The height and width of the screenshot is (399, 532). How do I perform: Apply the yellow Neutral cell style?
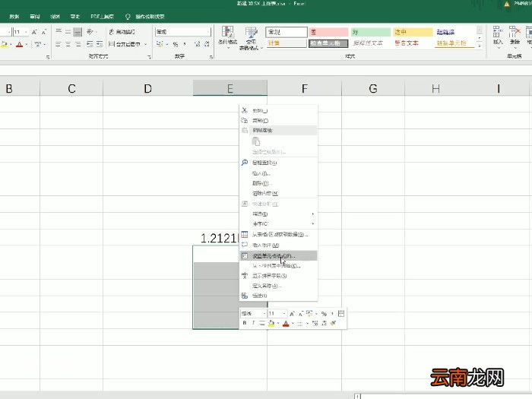coord(413,32)
